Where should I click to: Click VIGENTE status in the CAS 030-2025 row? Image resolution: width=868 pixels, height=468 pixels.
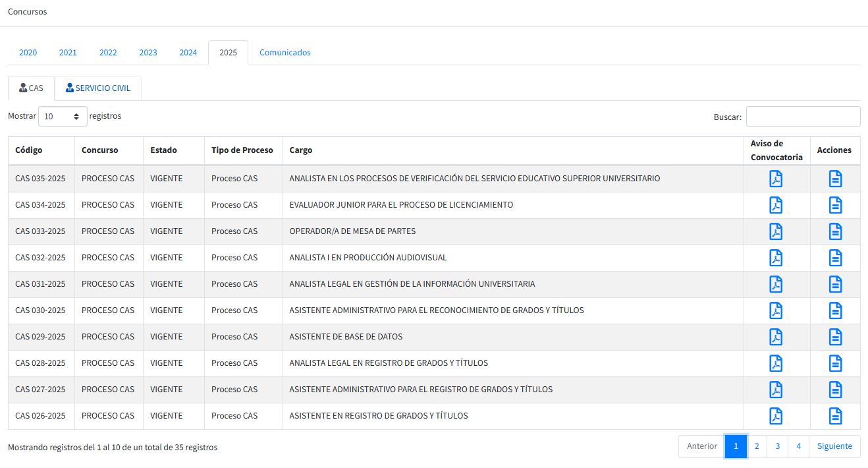pyautogui.click(x=167, y=310)
